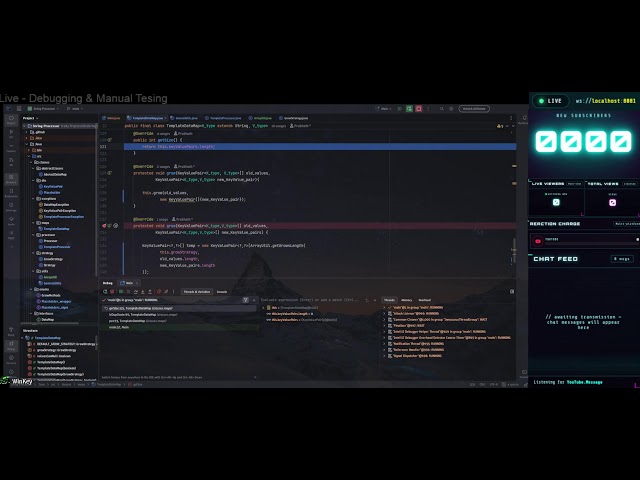640x480 pixels.
Task: Click the Evaluate expression input field
Action: click(310, 300)
